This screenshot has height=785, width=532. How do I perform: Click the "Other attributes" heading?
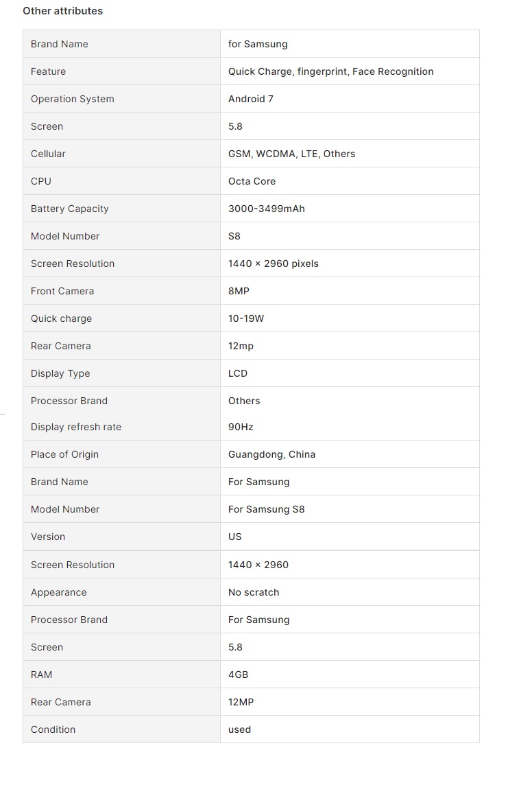(x=62, y=11)
